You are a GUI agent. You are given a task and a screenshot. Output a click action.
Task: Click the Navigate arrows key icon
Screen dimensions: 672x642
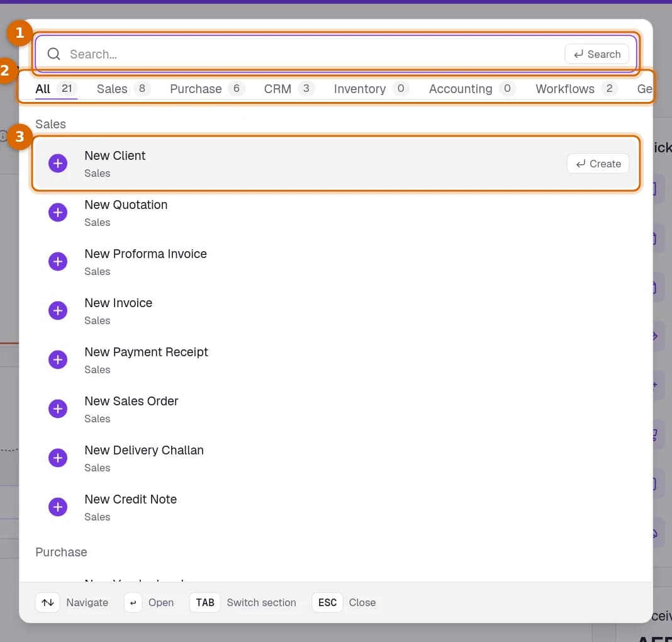pos(48,602)
